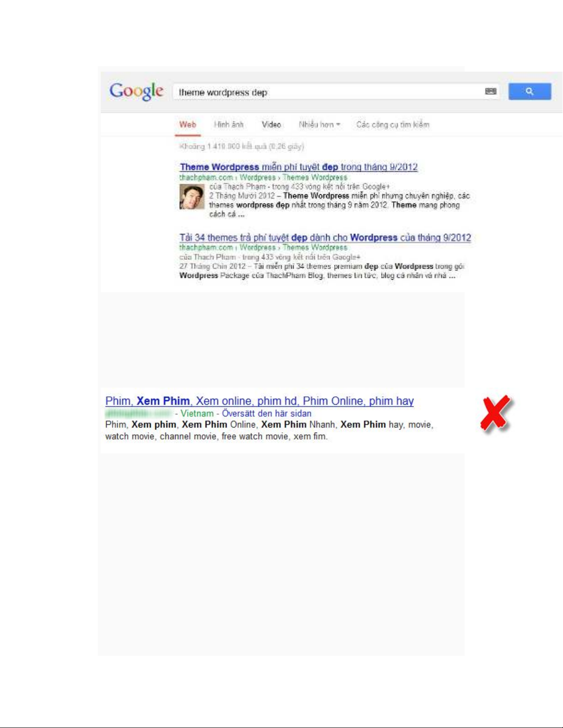Click 'Wordpress' breadcrumb in first result

point(257,177)
